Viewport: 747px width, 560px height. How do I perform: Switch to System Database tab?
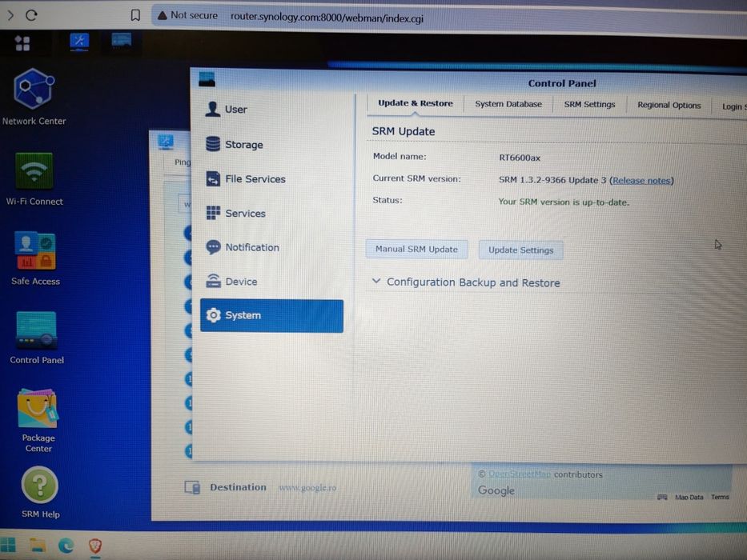click(x=508, y=104)
